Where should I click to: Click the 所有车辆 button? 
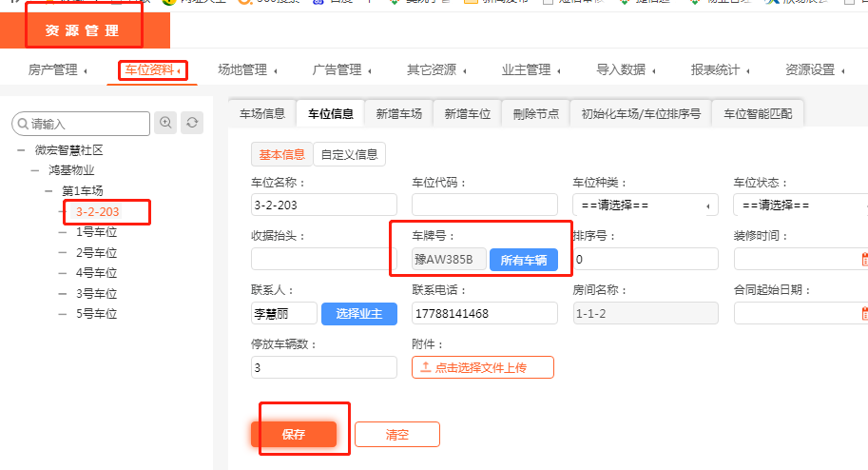[524, 260]
